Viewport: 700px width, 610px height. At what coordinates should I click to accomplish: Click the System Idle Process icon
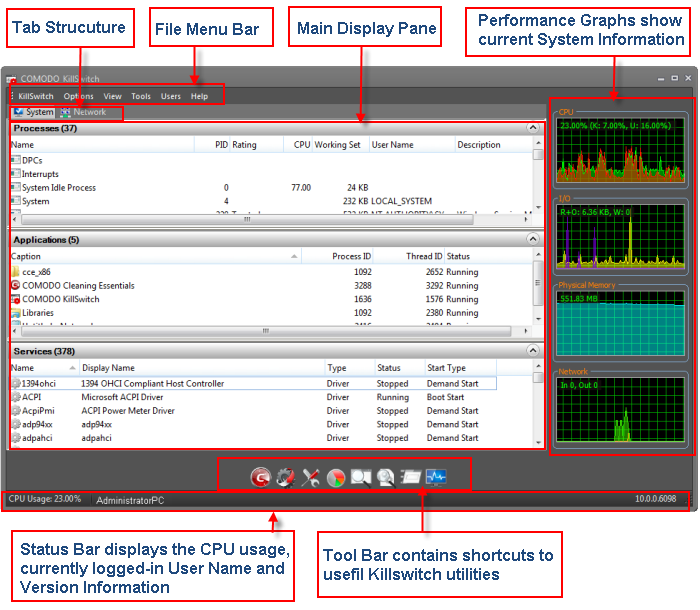16,187
